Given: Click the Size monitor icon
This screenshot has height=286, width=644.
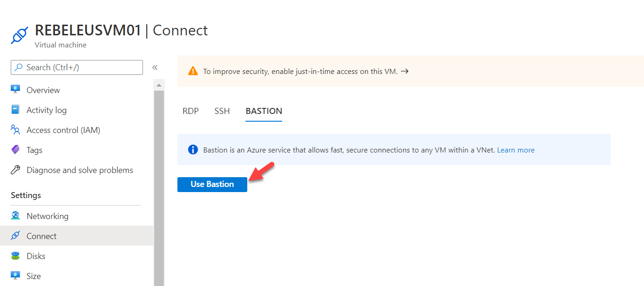Looking at the screenshot, I should click(x=15, y=276).
